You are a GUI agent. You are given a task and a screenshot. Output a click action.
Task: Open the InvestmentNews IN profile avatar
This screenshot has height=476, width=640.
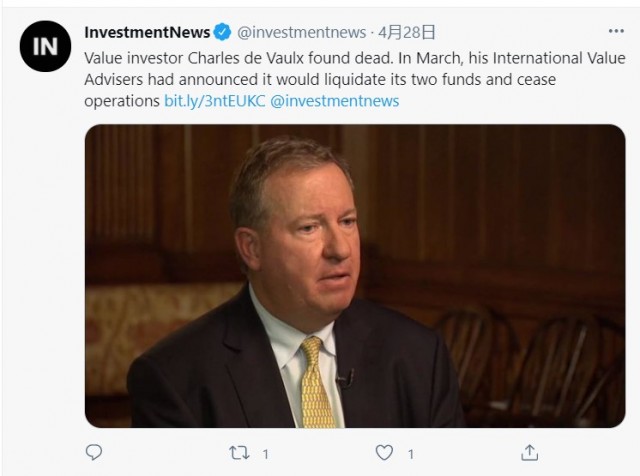(45, 46)
